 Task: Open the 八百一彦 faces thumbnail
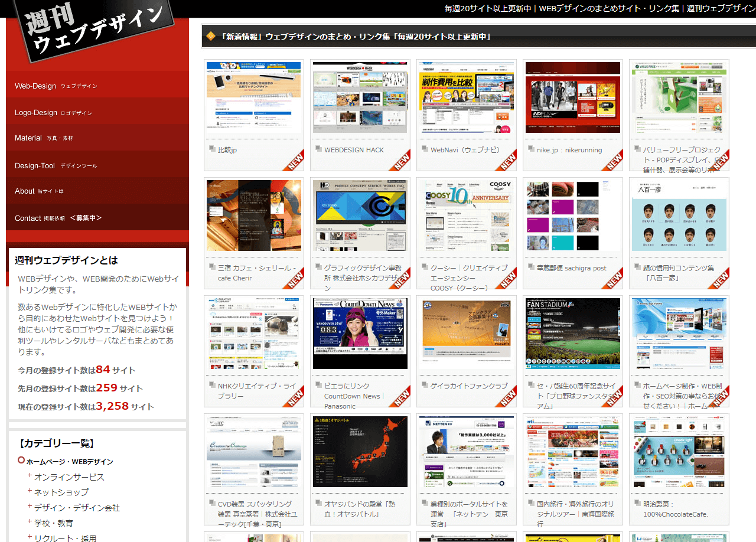pos(679,216)
